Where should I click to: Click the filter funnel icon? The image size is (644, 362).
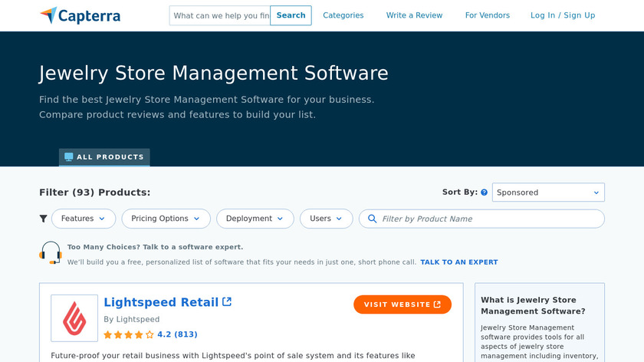click(x=44, y=219)
